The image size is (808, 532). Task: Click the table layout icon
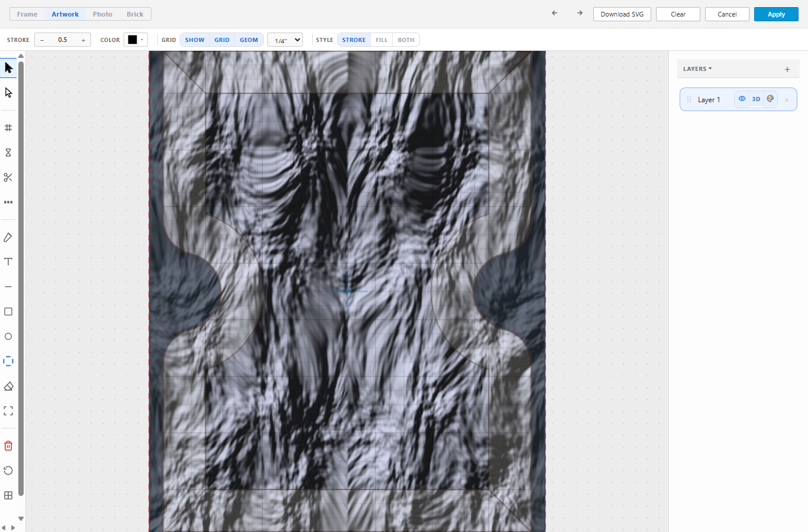(8, 495)
